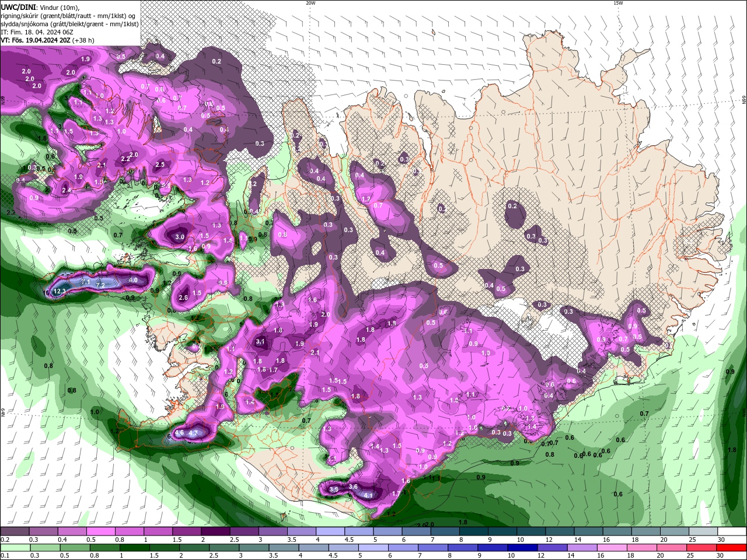Click the '18' label under the upper legend
Viewport: 747px width, 560px height.
pyautogui.click(x=634, y=540)
